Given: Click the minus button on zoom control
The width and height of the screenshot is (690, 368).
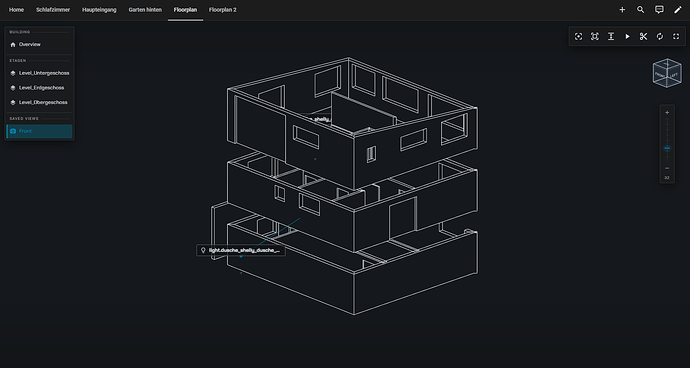Looking at the screenshot, I should pyautogui.click(x=667, y=168).
